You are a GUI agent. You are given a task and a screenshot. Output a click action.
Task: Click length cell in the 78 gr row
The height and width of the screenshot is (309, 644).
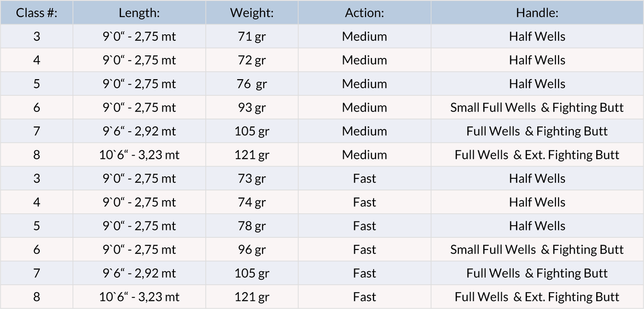coord(140,226)
